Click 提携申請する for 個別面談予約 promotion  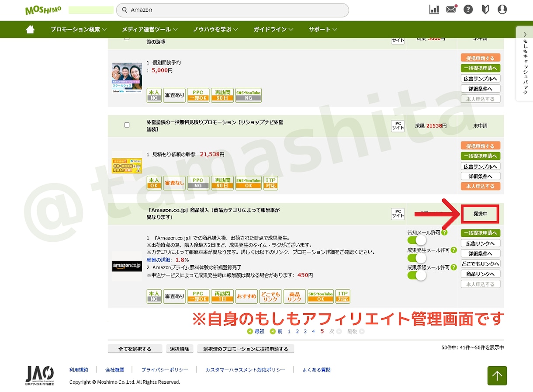[481, 58]
